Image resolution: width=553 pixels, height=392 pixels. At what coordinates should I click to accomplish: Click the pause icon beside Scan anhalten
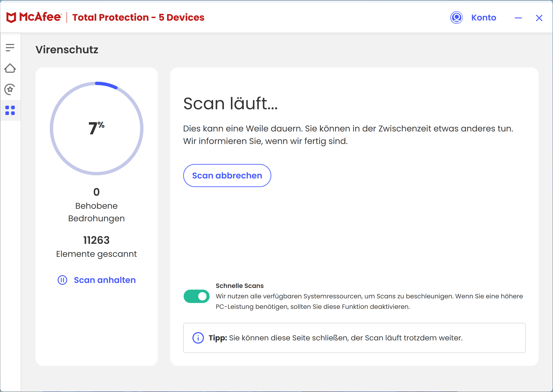[x=62, y=280]
